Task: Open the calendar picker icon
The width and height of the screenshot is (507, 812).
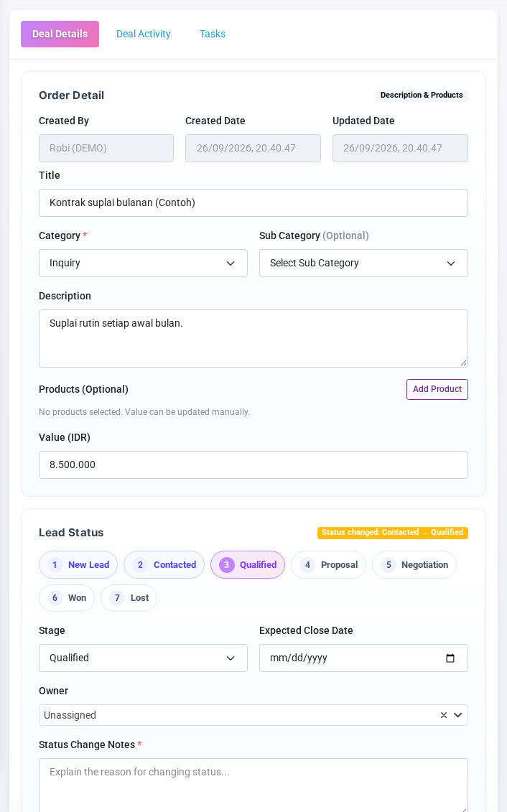Action: 450,658
